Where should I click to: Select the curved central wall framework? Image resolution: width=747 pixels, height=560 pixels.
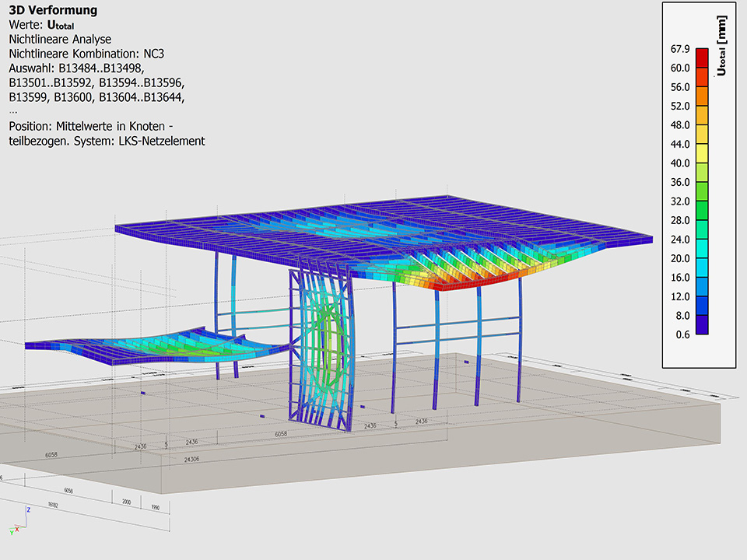321,350
